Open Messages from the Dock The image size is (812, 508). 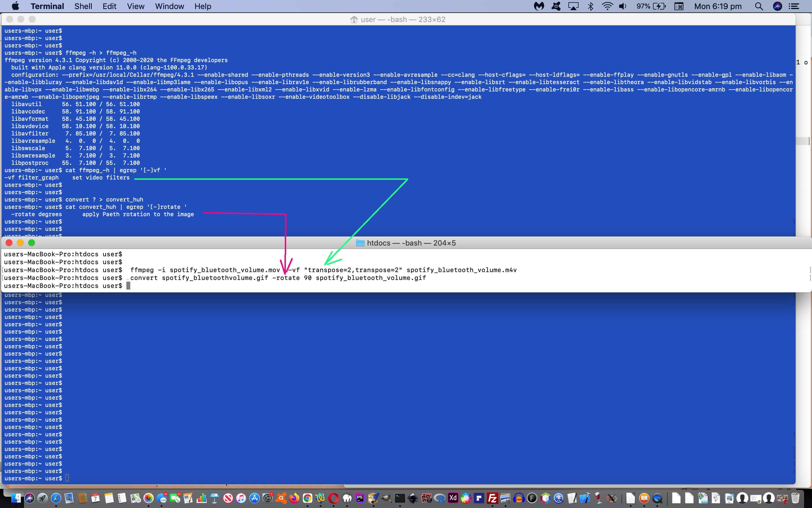(162, 498)
